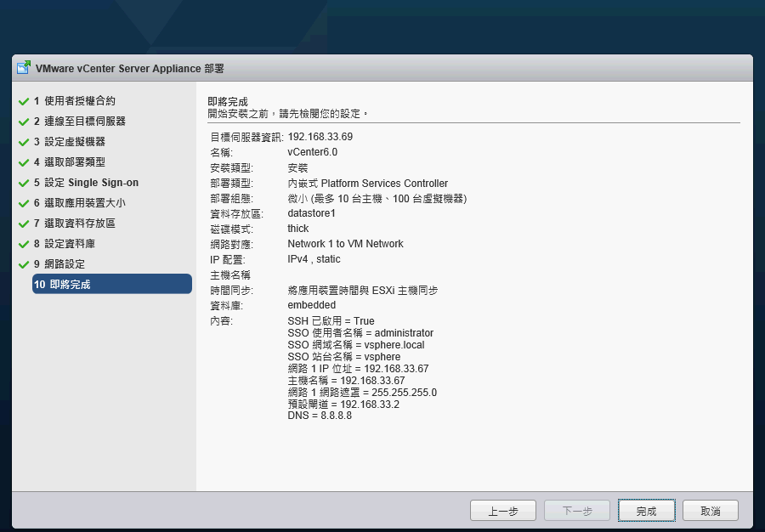Viewport: 765px width, 532px height.
Task: Click checkmark icon beside 選取應用裝置大小 step
Action: [x=24, y=203]
